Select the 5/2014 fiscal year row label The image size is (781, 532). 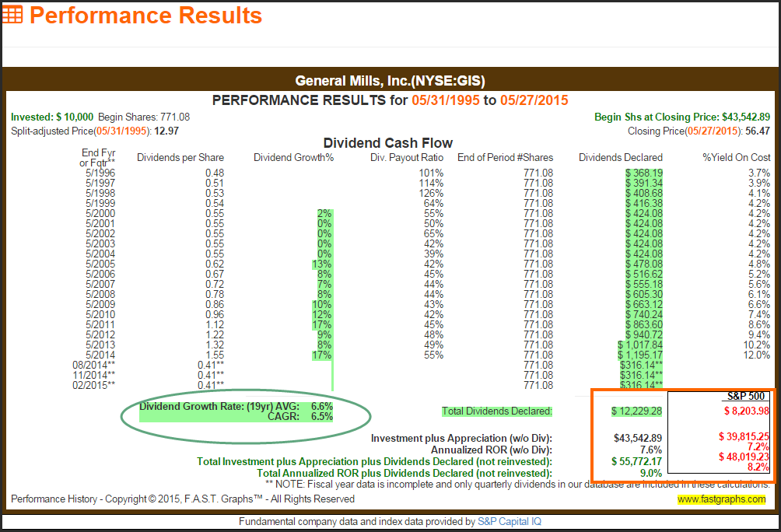pyautogui.click(x=100, y=355)
